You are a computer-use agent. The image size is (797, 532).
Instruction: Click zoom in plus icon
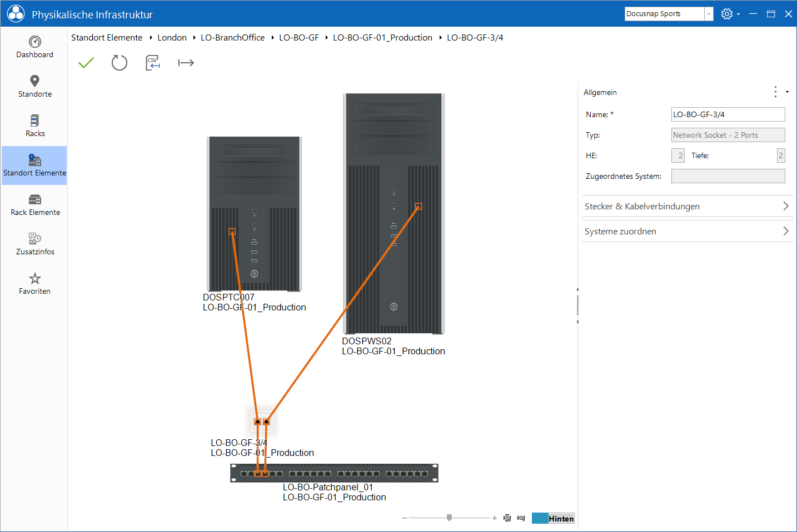coord(495,518)
